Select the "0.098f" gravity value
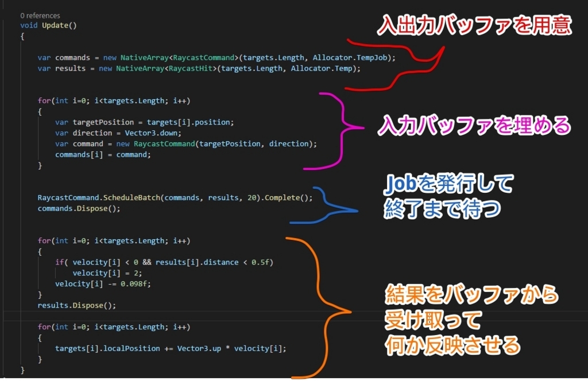 tap(134, 284)
